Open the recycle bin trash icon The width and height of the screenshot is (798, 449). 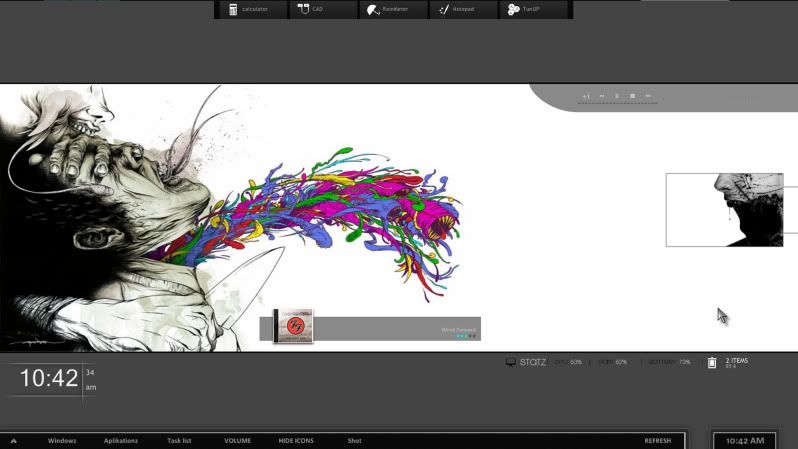click(x=711, y=362)
